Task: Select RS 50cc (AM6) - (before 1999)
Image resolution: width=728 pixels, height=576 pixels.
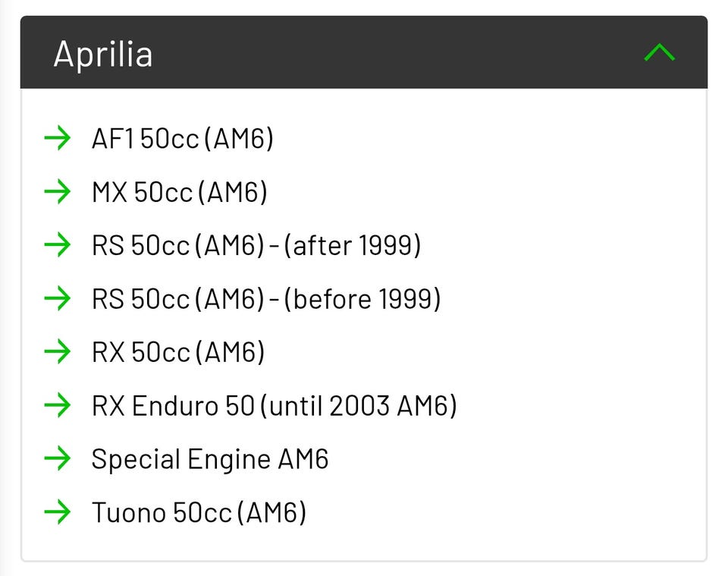Action: 265,299
